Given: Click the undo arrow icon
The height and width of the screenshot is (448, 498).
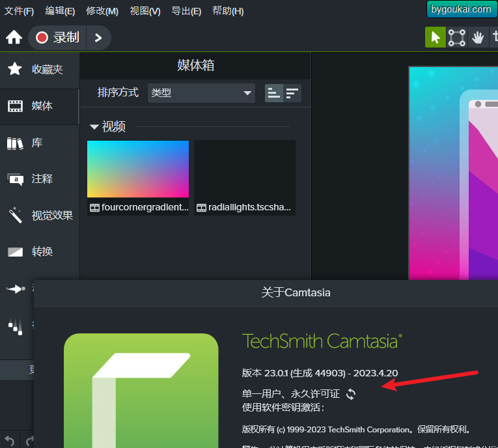Looking at the screenshot, I should coord(10,441).
